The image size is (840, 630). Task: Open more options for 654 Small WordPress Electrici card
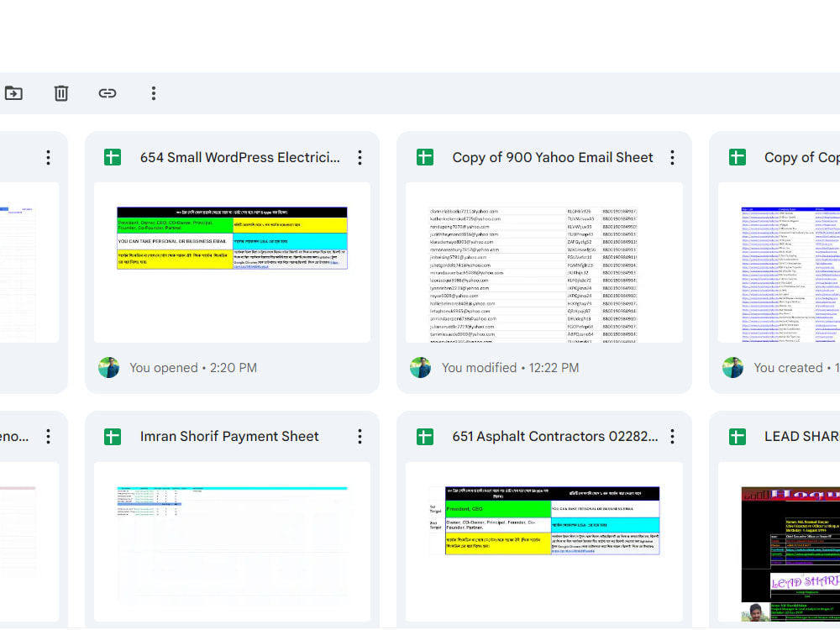pos(360,158)
